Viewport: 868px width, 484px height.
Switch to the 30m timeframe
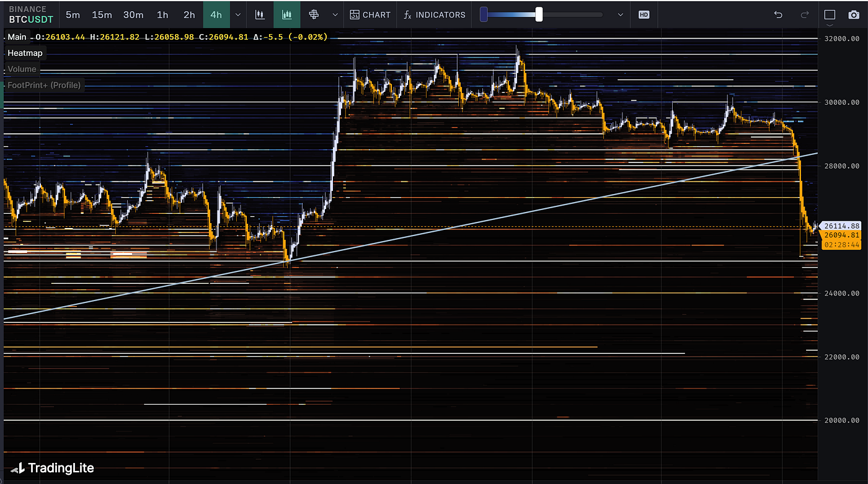133,14
